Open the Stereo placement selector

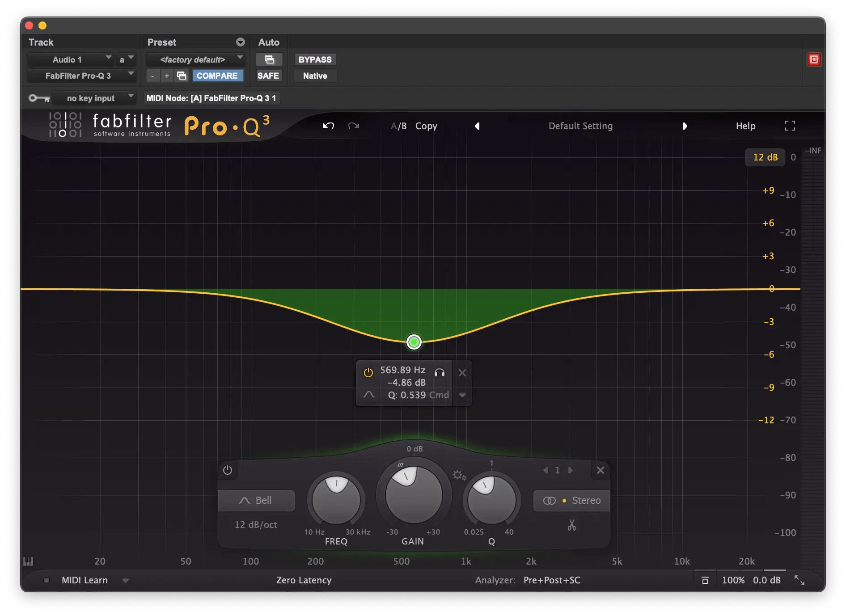[x=571, y=500]
